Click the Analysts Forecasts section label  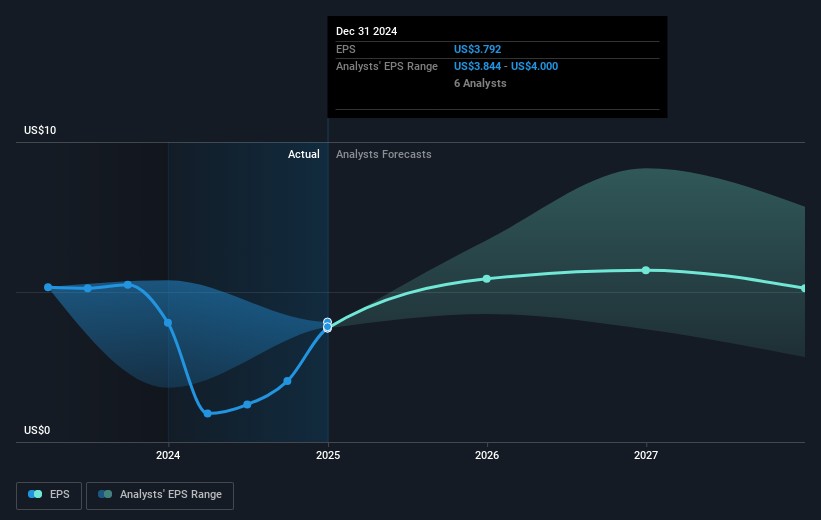[x=384, y=154]
